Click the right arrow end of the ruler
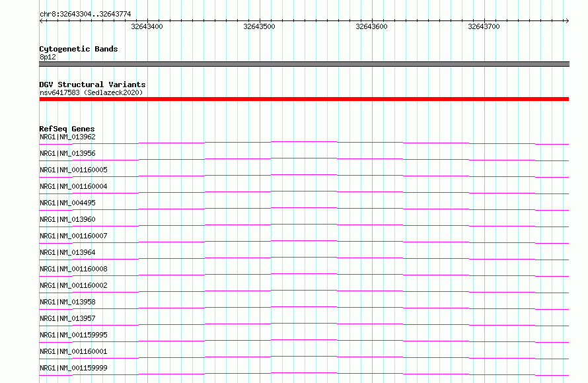Image resolution: width=588 pixels, height=383 pixels. pyautogui.click(x=567, y=20)
